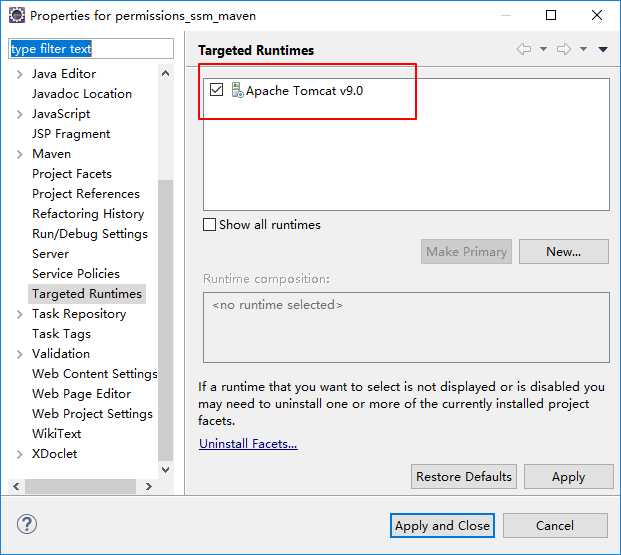Go back using the back arrow icon
The width and height of the screenshot is (621, 555).
click(x=524, y=49)
